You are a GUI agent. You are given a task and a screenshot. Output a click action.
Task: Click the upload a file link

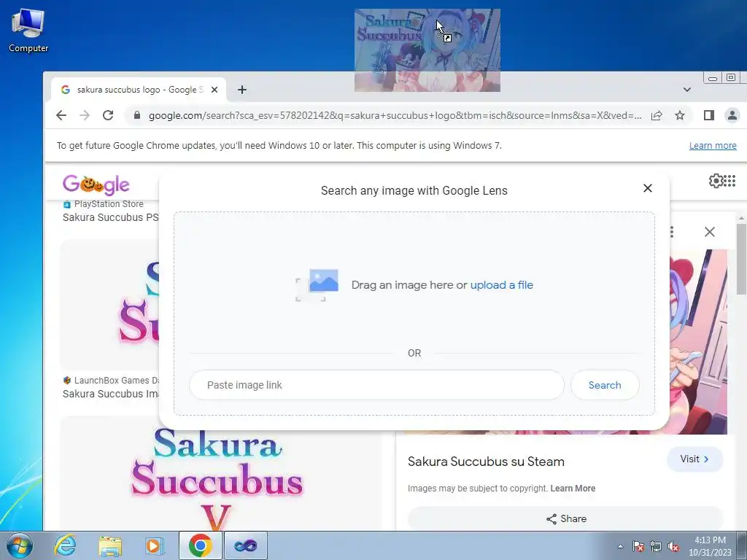coord(502,285)
